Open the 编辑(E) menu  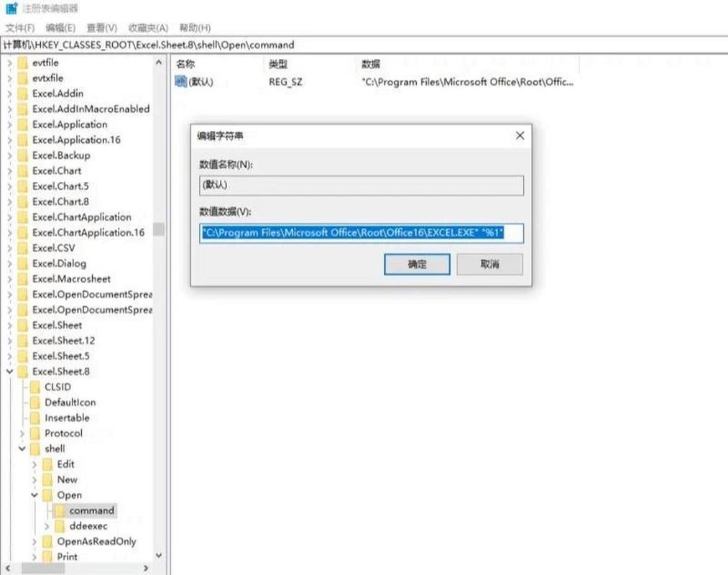[60, 28]
